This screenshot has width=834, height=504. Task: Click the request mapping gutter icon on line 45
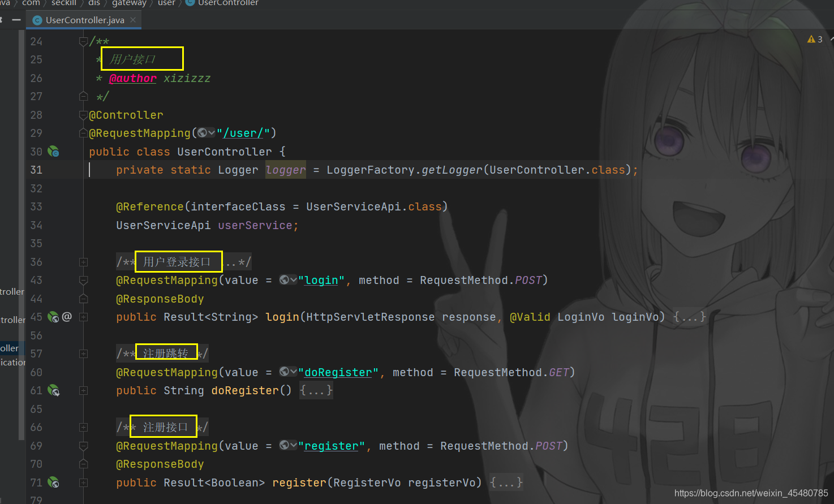click(x=53, y=317)
